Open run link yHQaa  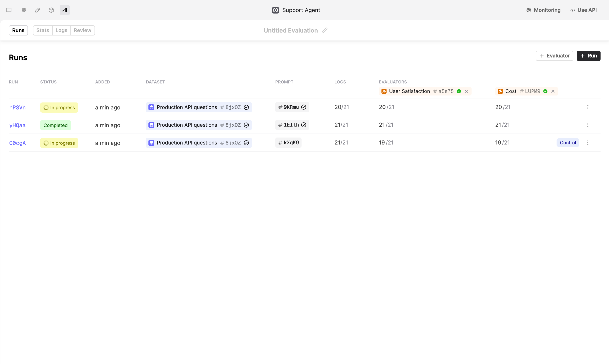pos(17,125)
